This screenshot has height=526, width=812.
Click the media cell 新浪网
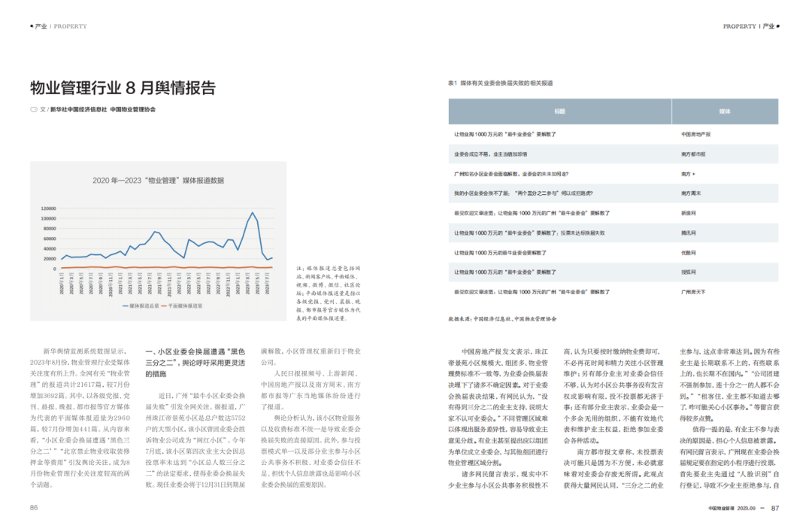point(688,213)
